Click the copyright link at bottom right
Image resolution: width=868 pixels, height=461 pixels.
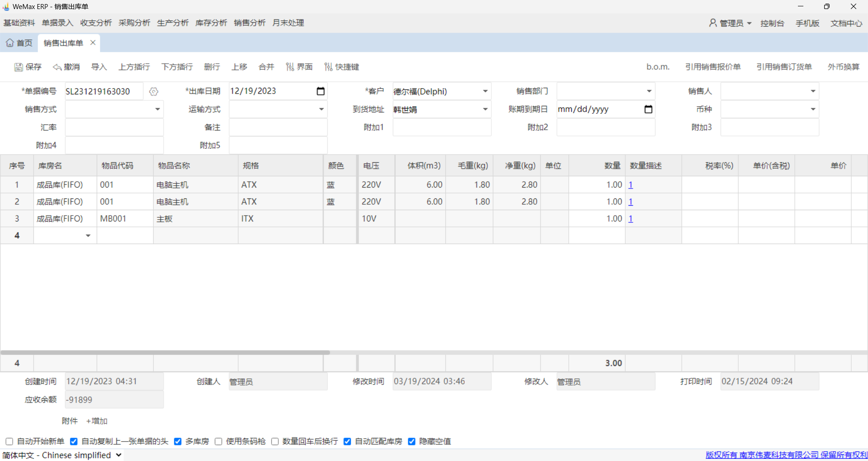tap(786, 455)
